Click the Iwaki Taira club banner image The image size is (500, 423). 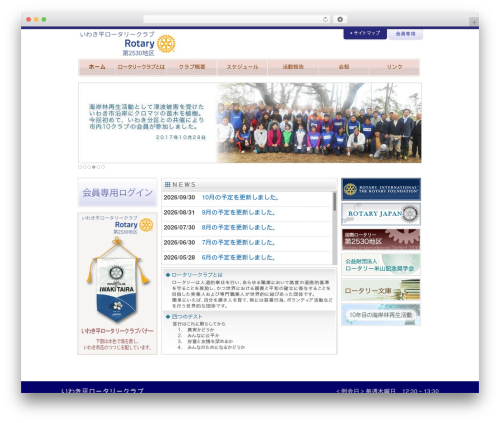coord(117,280)
